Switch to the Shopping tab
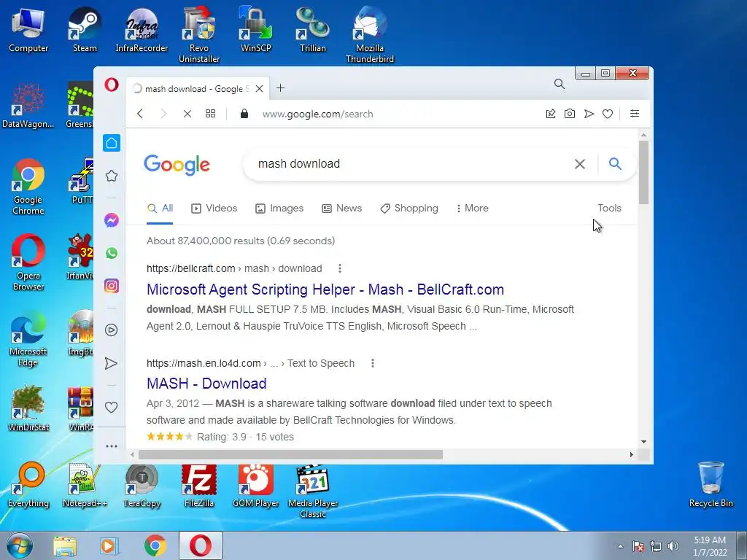The height and width of the screenshot is (560, 747). coord(409,208)
